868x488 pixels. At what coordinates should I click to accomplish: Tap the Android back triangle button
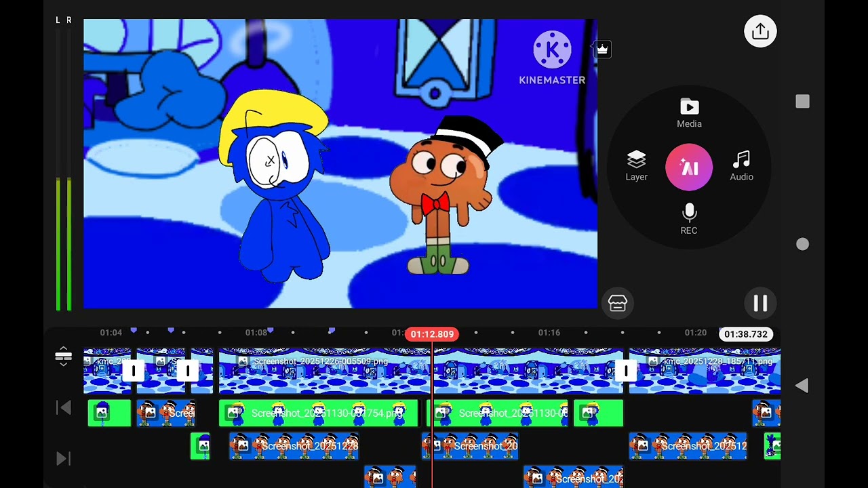[802, 386]
